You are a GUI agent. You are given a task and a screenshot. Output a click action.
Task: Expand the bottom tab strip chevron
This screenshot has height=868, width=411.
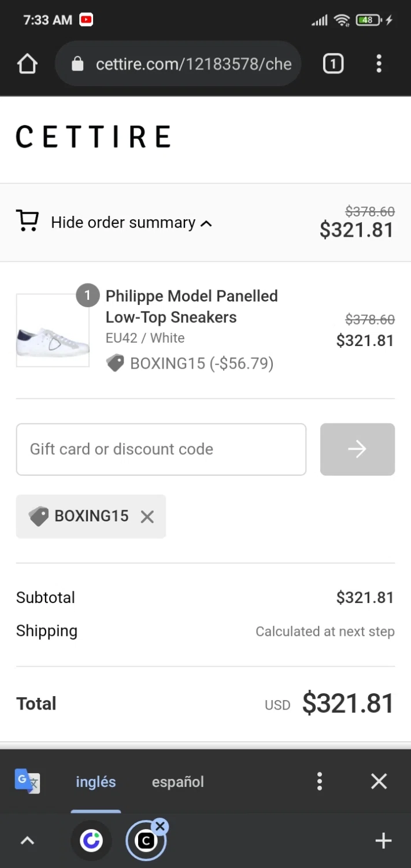tap(27, 841)
